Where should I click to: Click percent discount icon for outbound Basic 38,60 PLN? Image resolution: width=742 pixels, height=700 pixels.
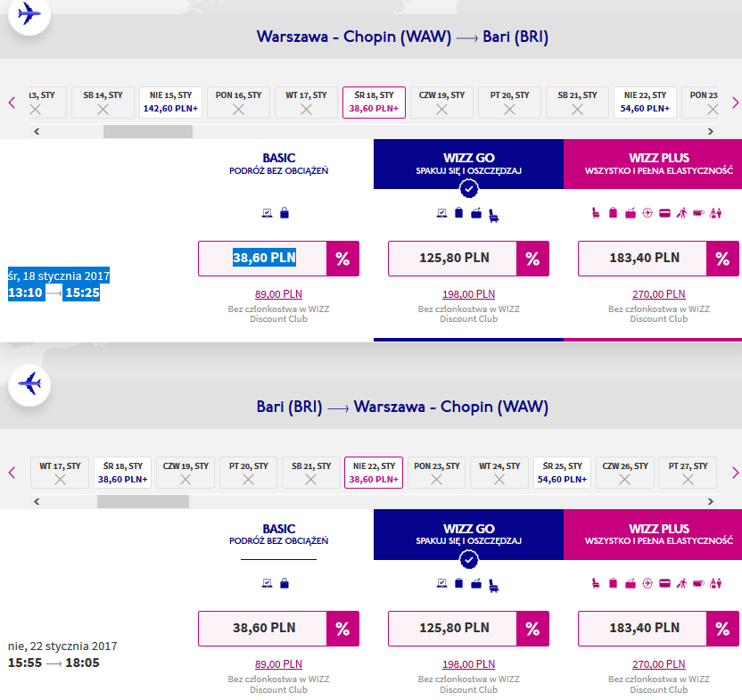coord(342,259)
